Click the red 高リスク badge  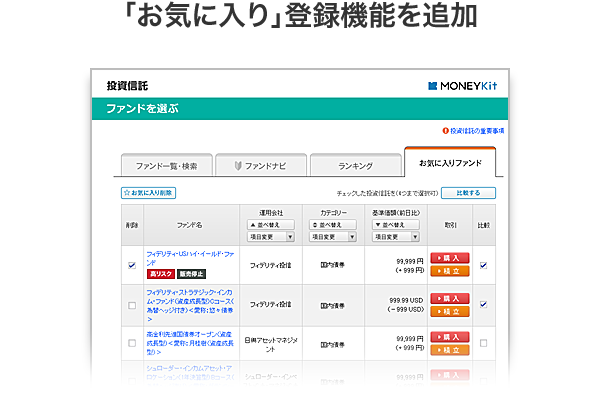[x=161, y=274]
